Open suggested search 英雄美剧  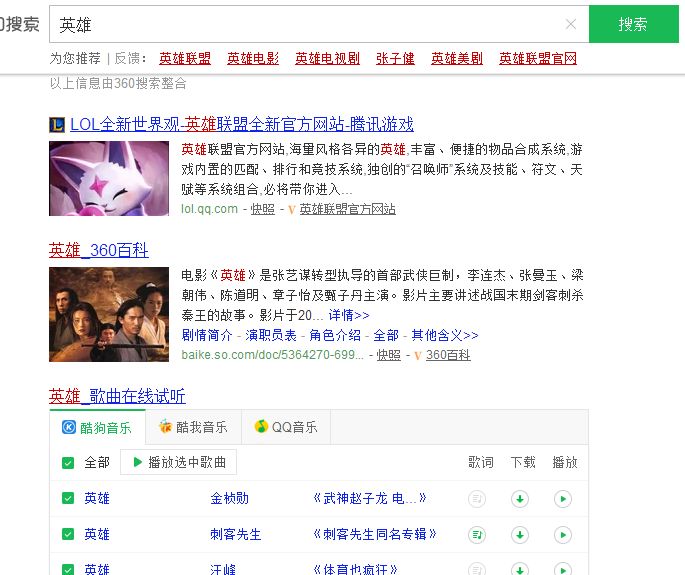[x=457, y=58]
